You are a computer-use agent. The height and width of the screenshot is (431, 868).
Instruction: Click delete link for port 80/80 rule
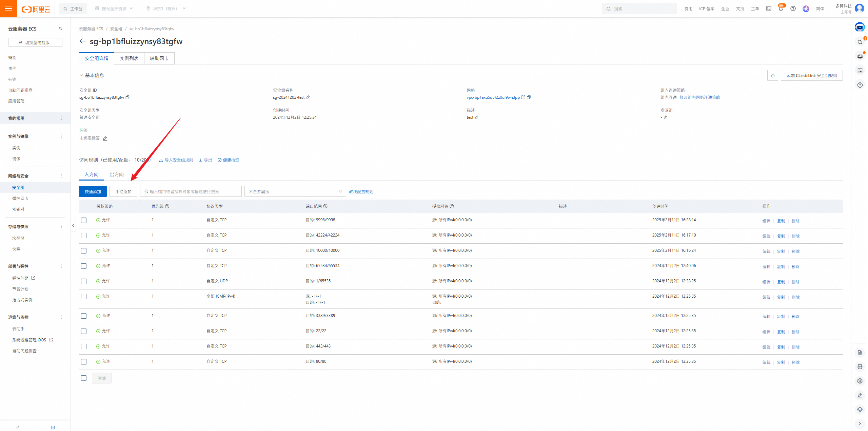click(x=795, y=362)
